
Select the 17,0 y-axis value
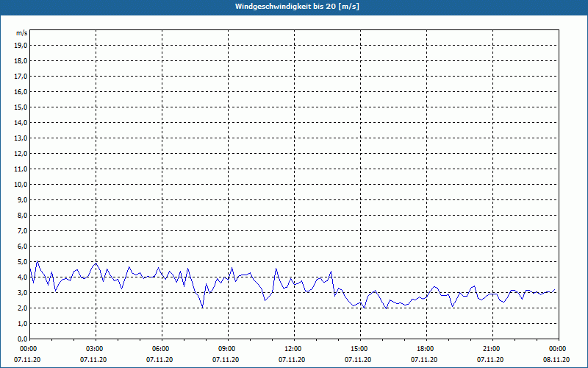click(21, 77)
